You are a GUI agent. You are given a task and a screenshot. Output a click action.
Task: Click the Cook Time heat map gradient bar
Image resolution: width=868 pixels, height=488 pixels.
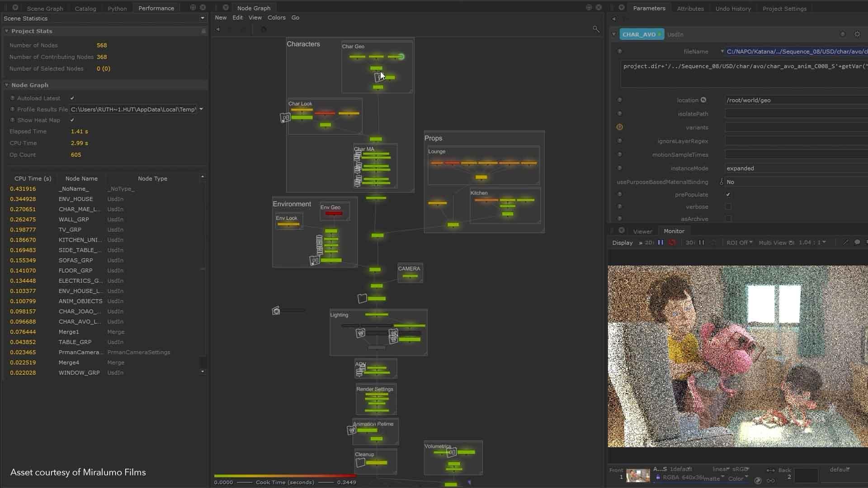285,476
